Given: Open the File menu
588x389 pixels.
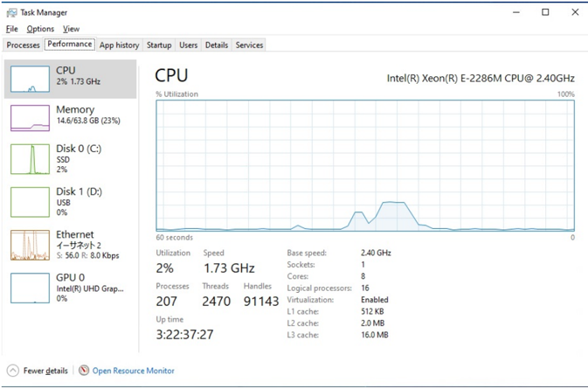Looking at the screenshot, I should point(12,29).
